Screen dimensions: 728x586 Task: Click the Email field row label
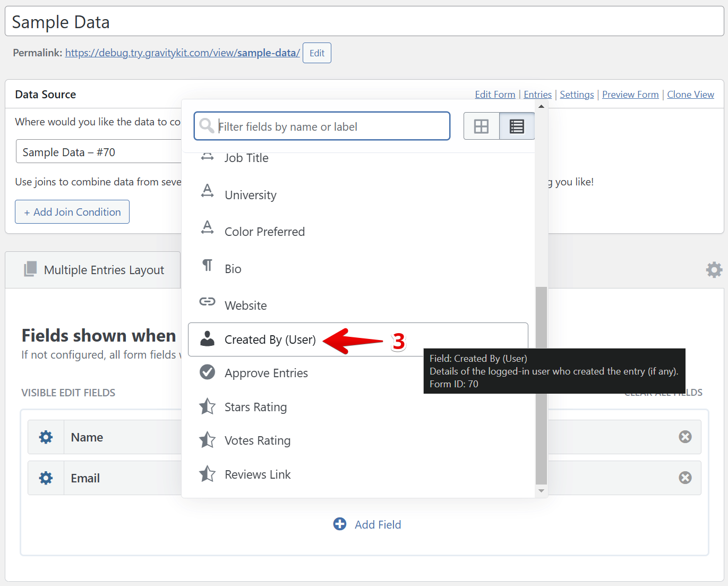click(85, 478)
